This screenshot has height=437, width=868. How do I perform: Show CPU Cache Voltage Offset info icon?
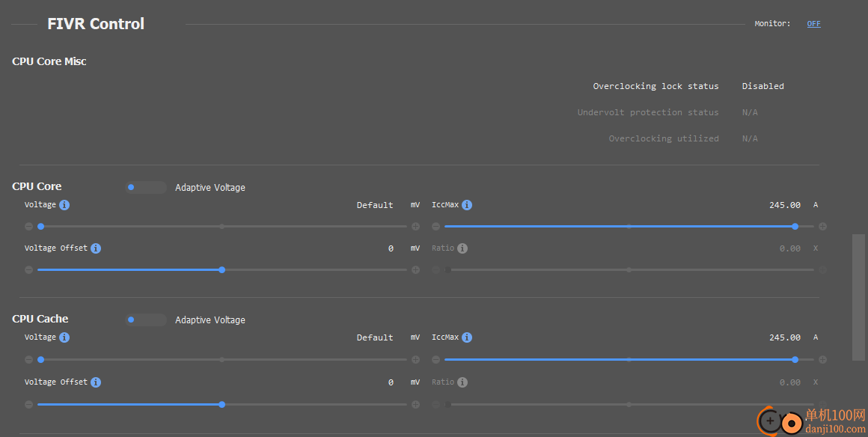96,382
